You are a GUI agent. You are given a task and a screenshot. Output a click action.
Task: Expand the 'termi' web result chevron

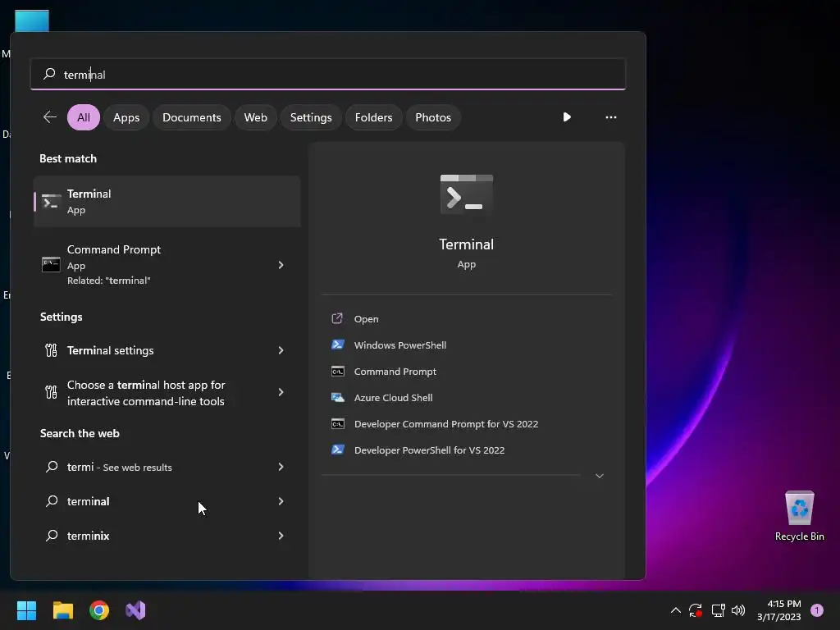pos(281,467)
